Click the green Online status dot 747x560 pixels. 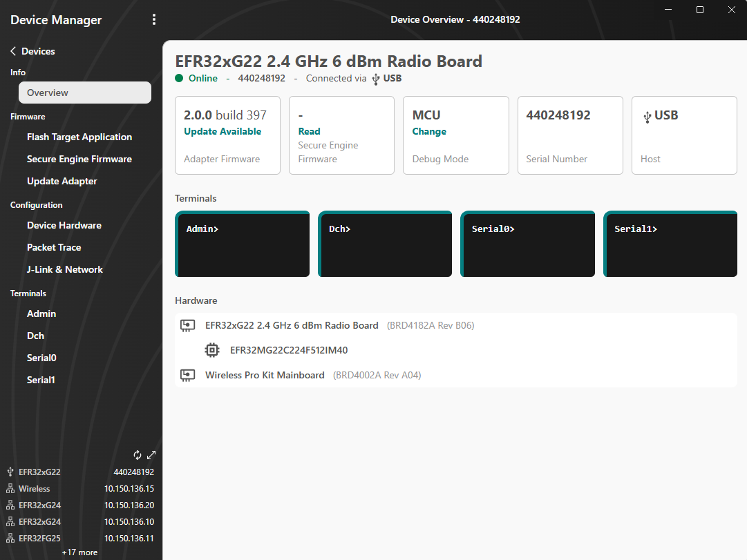coord(179,78)
